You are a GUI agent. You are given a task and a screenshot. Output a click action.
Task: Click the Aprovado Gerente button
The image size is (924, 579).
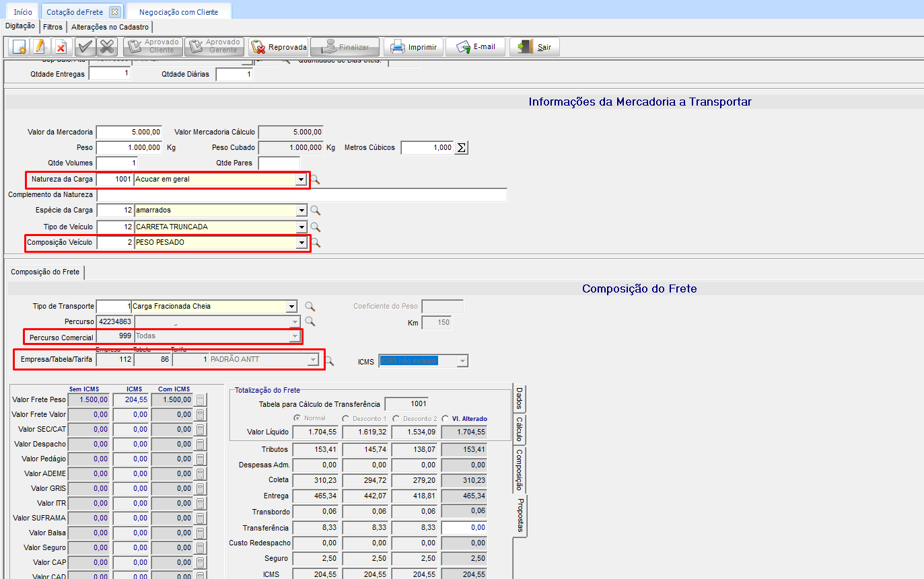point(215,47)
